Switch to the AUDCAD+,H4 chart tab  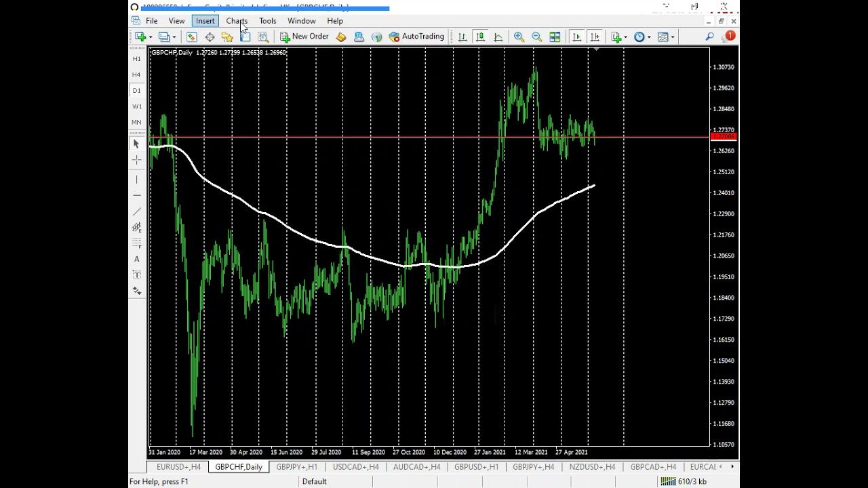(416, 467)
